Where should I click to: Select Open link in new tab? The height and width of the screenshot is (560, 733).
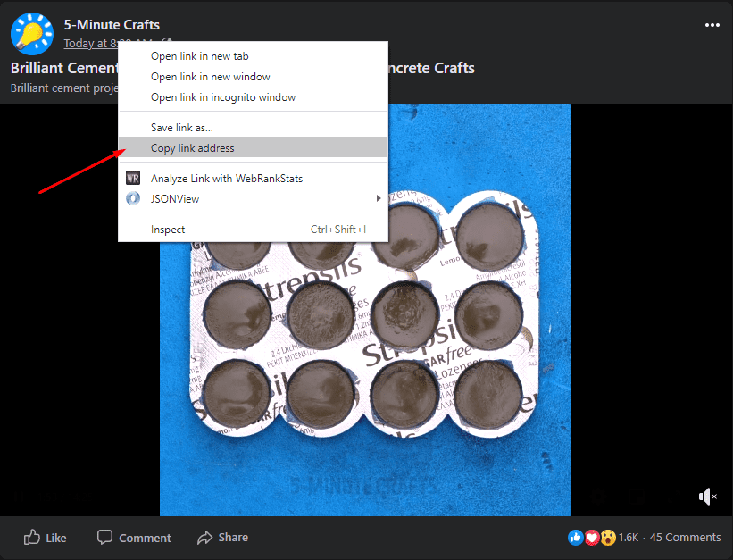pos(199,56)
